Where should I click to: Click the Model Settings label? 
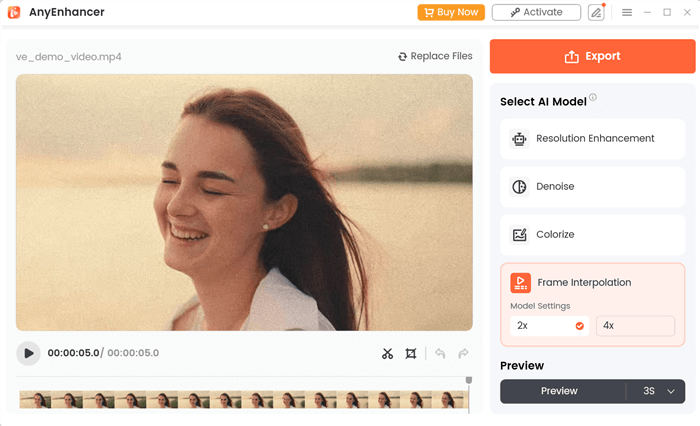pos(540,306)
